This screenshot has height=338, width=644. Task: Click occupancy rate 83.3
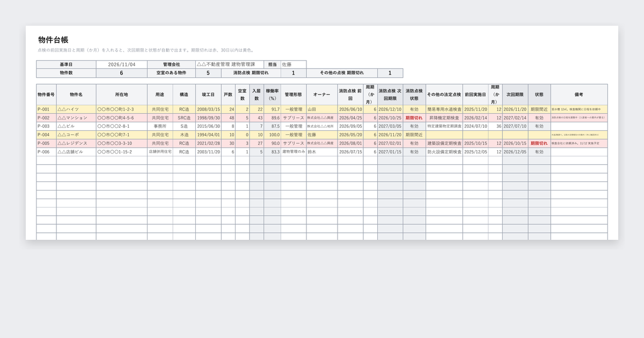(x=272, y=152)
